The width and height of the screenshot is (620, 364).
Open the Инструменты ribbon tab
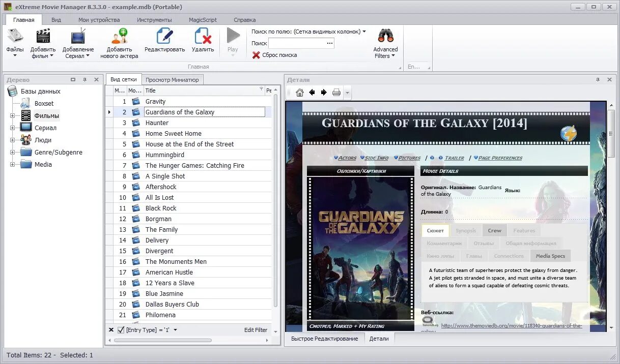tap(154, 20)
